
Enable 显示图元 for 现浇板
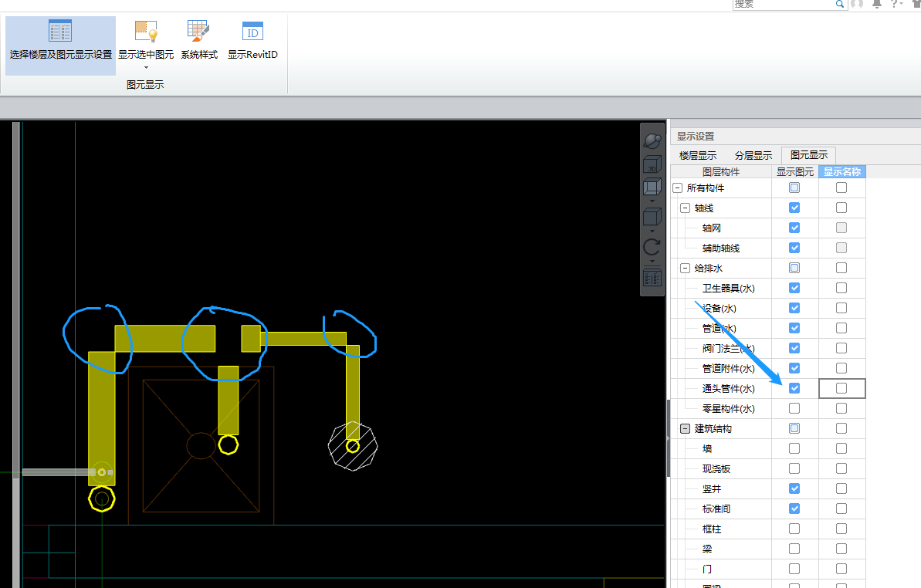pyautogui.click(x=794, y=468)
